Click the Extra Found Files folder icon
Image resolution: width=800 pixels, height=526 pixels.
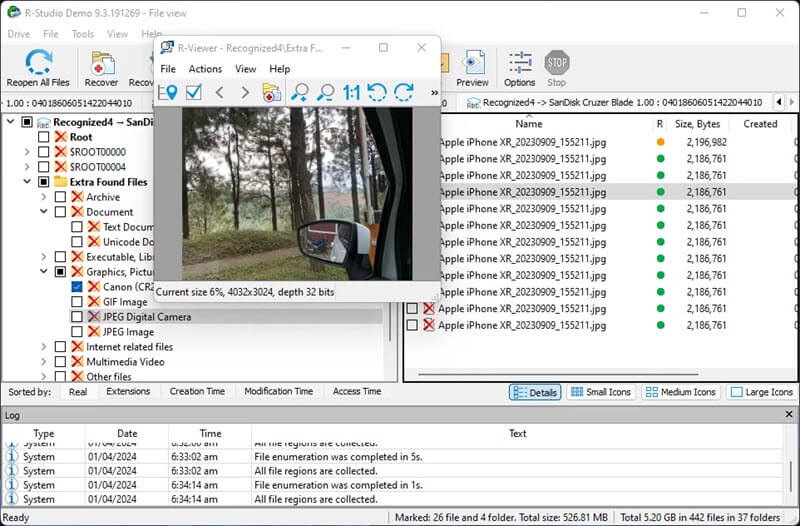pos(61,182)
